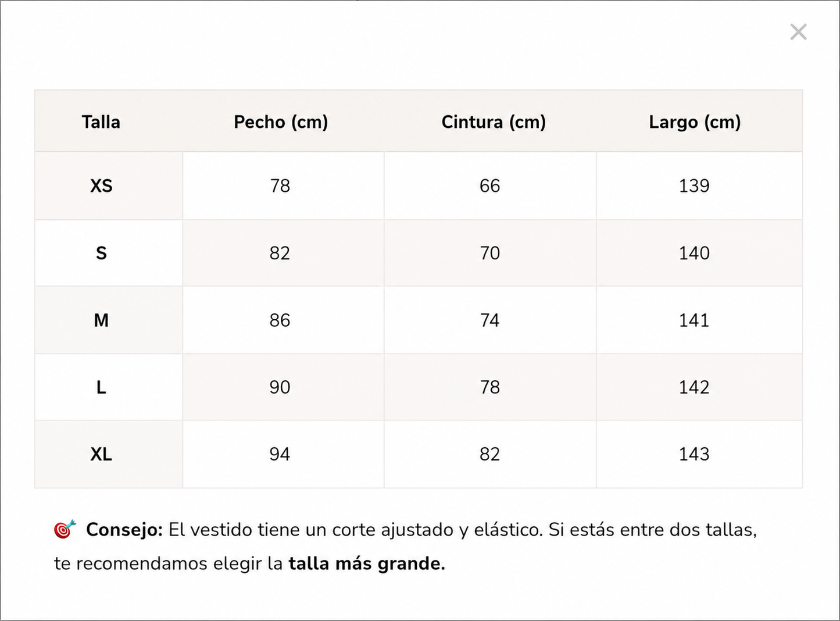Screen dimensions: 840x621
Task: Click the bold 'talla más grande' text
Action: [x=367, y=563]
